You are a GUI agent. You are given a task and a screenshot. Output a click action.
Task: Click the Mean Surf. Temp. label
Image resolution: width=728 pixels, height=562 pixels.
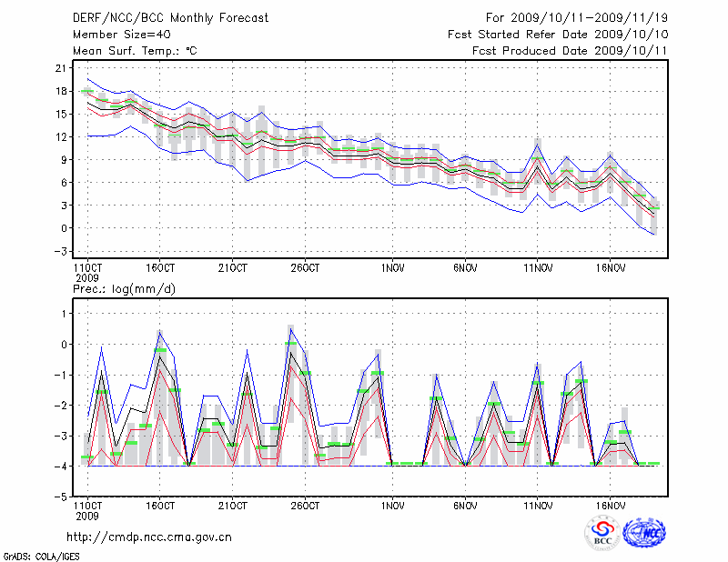[135, 51]
